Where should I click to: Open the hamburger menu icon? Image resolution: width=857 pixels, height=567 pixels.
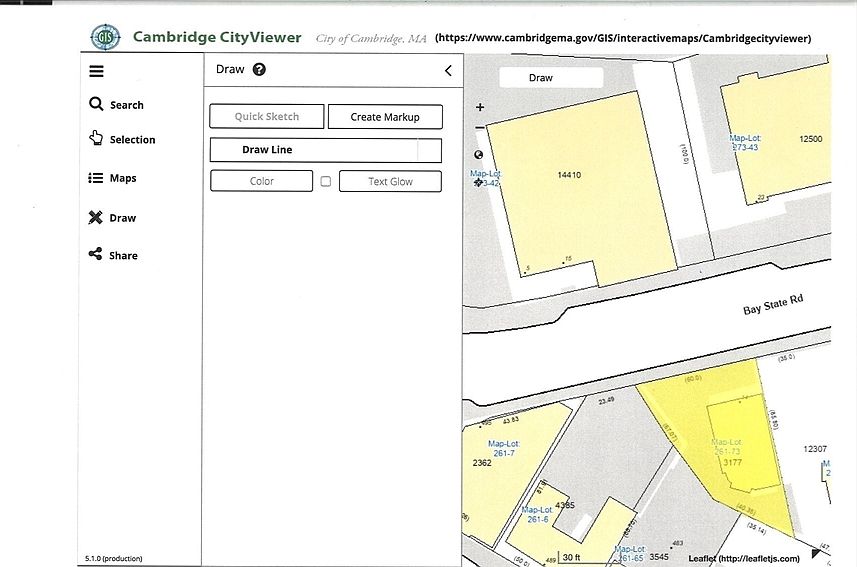click(96, 71)
